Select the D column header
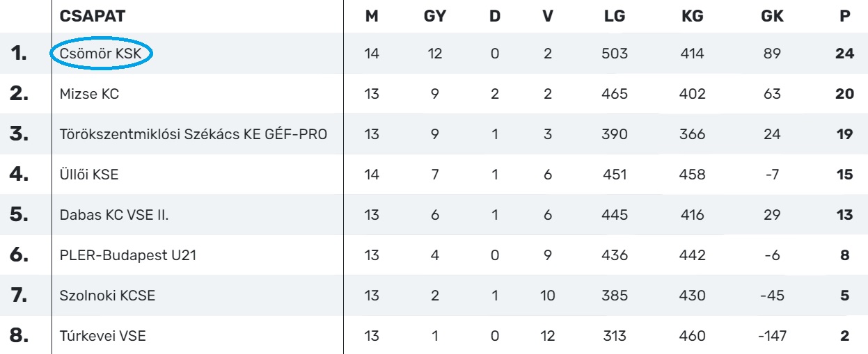The width and height of the screenshot is (868, 354). pos(495,16)
